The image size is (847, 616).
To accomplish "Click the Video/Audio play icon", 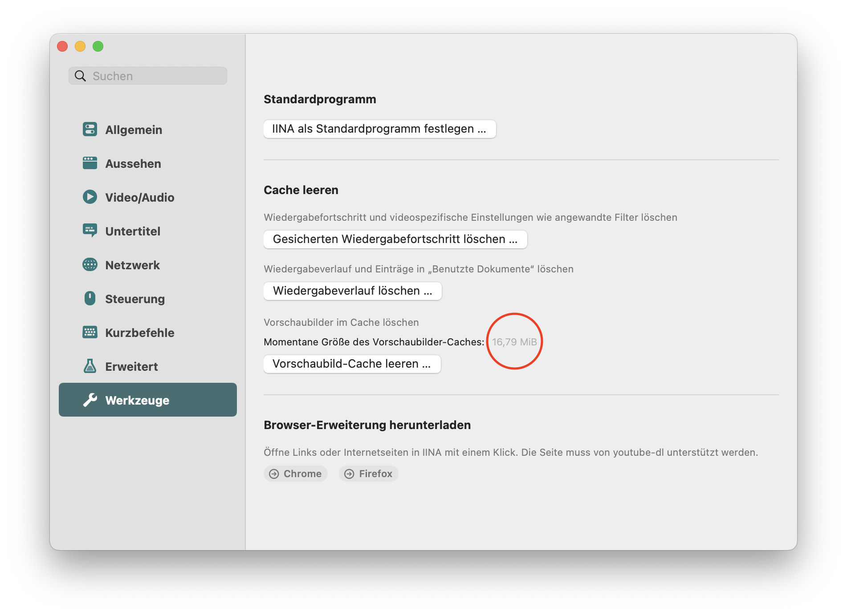I will [90, 197].
